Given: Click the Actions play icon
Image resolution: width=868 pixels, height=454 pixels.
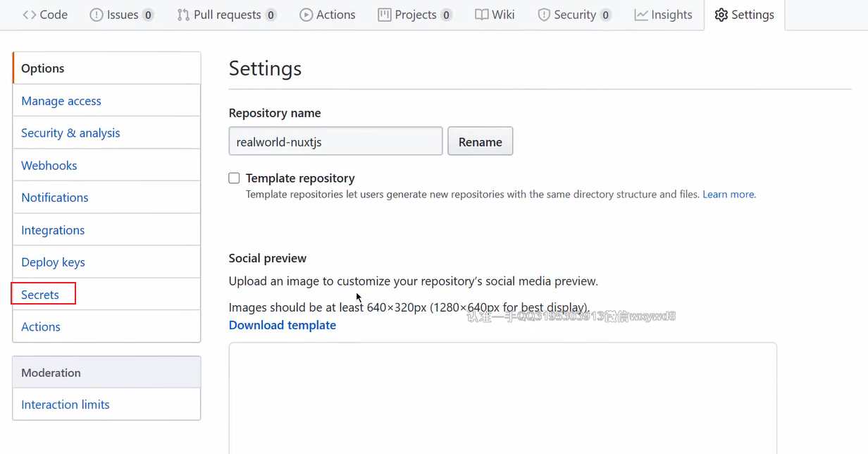Looking at the screenshot, I should (x=306, y=15).
